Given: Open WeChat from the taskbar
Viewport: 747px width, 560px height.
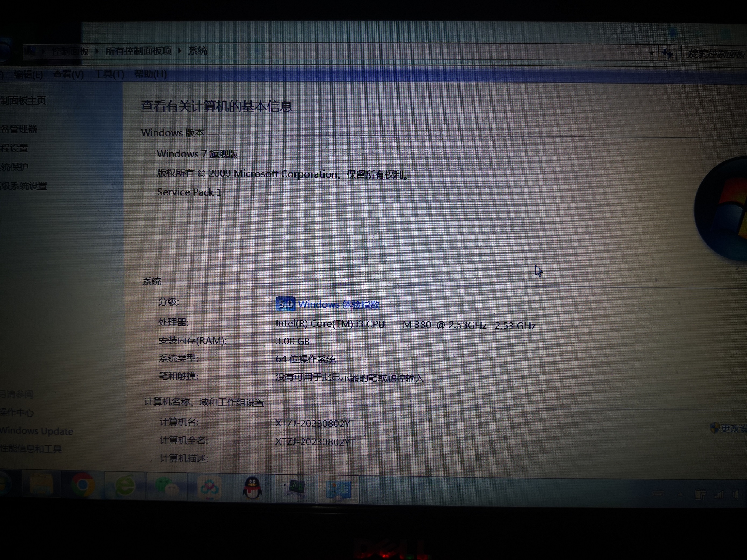Looking at the screenshot, I should click(x=167, y=486).
